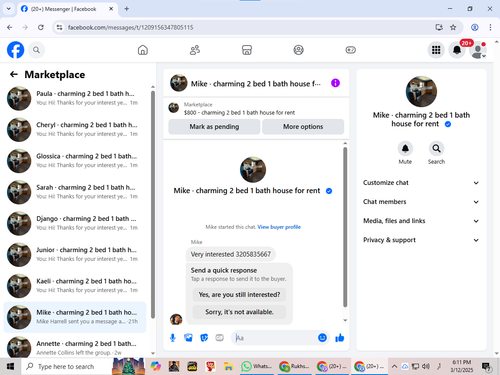Mute this chat with the bell icon
This screenshot has width=500, height=375.
pos(405,149)
